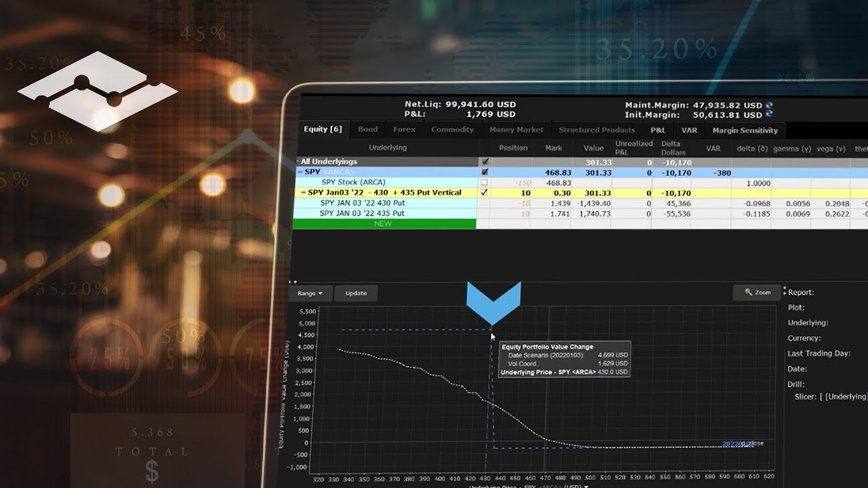
Task: Collapse the All Underlyings tree node
Action: point(298,162)
